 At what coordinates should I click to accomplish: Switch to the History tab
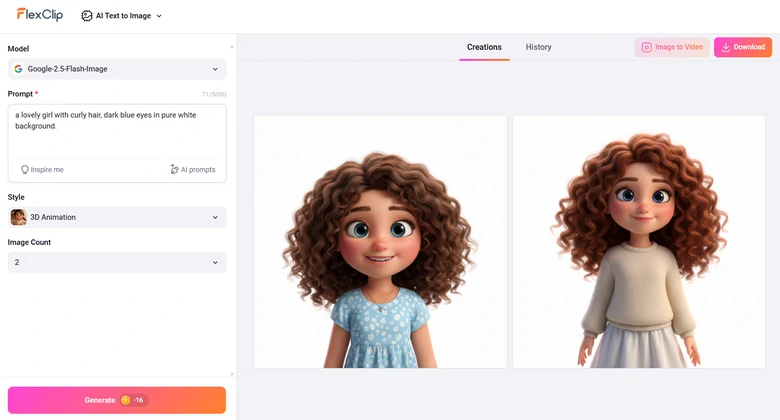(538, 47)
